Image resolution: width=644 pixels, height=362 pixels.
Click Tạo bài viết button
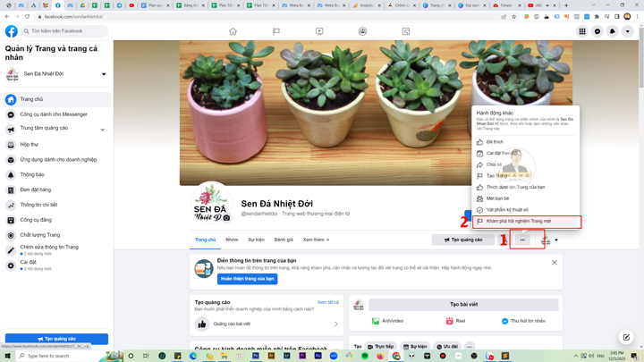click(463, 305)
